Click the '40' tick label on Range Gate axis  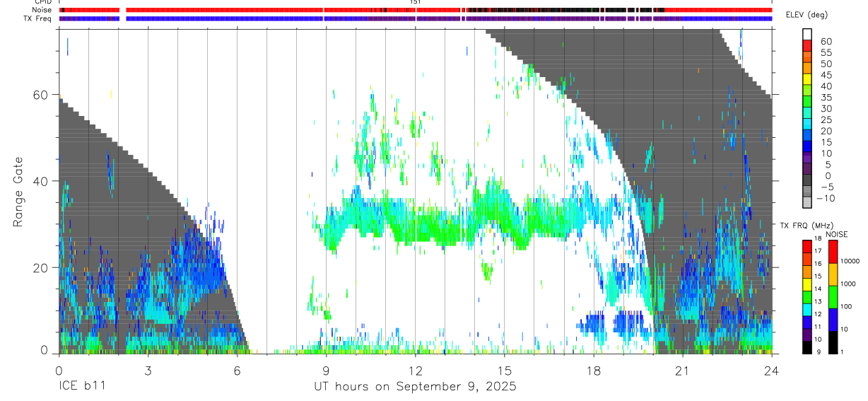[x=41, y=181]
